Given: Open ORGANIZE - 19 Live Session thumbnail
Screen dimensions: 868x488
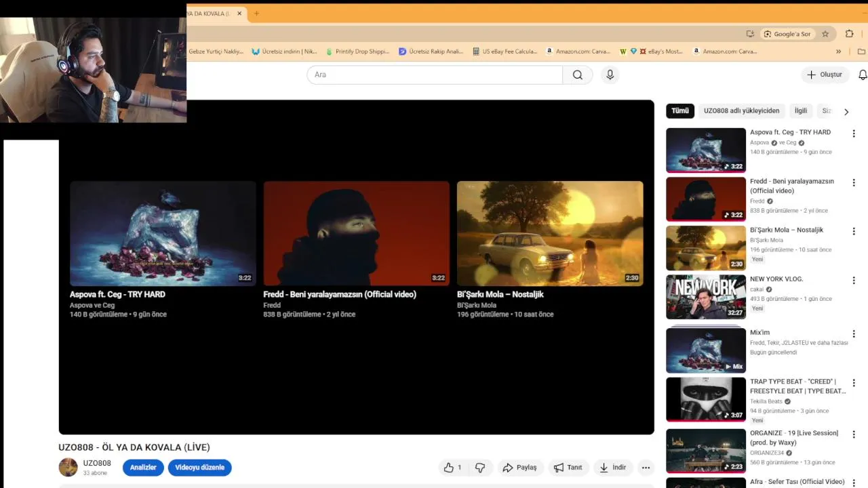Looking at the screenshot, I should coord(706,451).
